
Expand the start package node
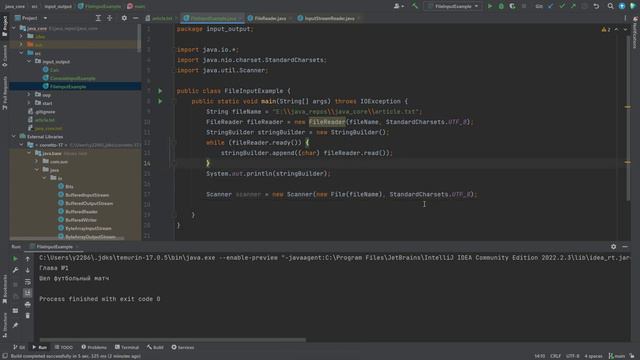tap(29, 103)
